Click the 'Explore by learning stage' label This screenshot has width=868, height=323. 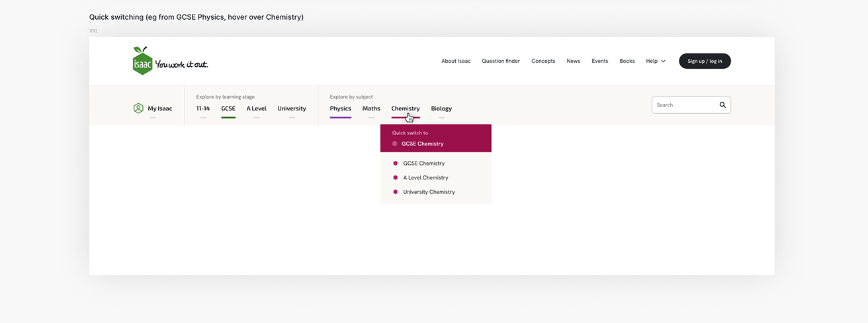tap(226, 97)
